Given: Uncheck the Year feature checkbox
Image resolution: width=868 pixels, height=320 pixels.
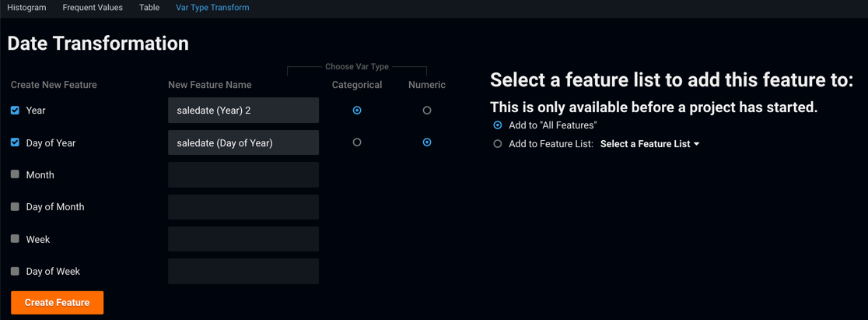Looking at the screenshot, I should (x=15, y=111).
